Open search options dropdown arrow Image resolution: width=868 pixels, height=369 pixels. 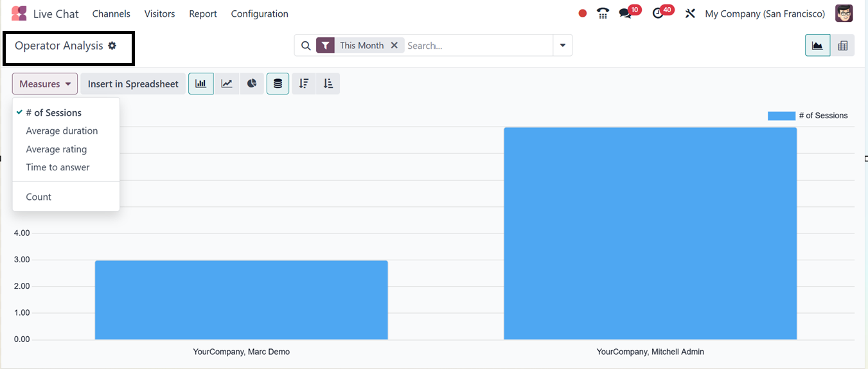[x=563, y=46]
